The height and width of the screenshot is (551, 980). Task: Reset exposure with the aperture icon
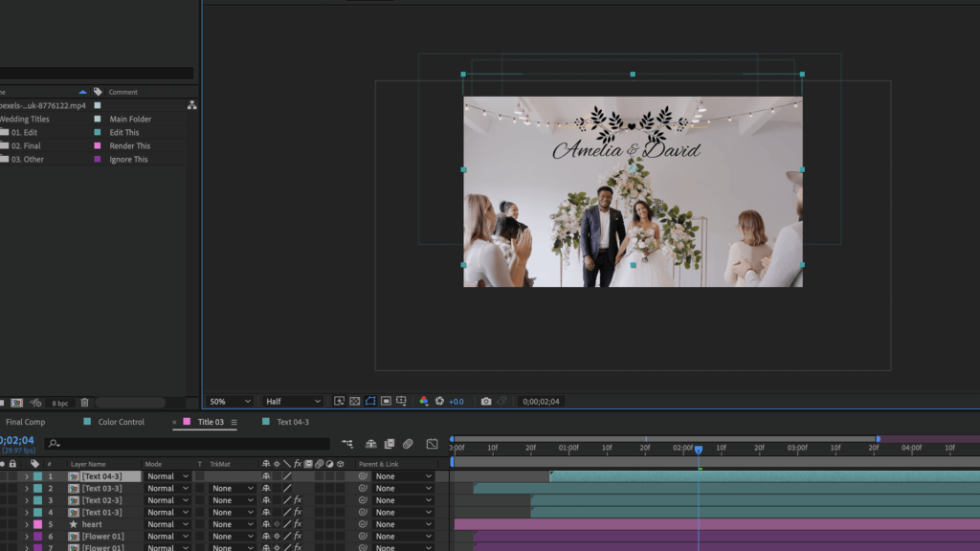[x=440, y=402]
